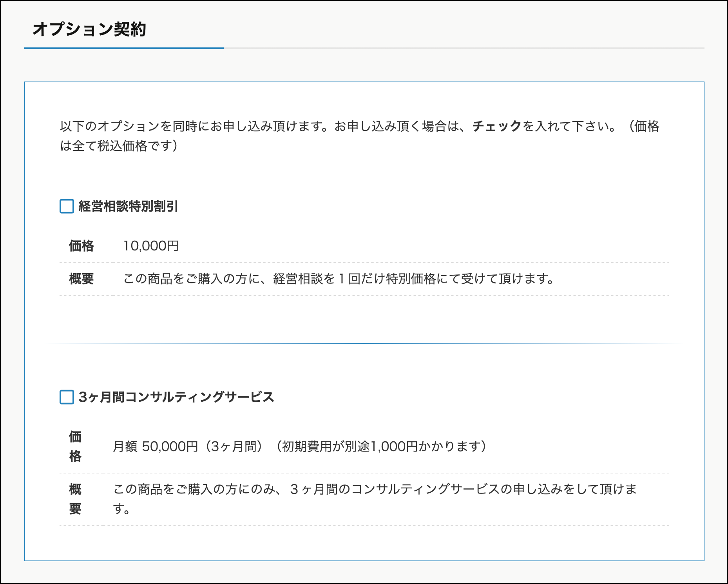Click the （3ヶ月間） duration text in price row
728x584 pixels.
[234, 446]
